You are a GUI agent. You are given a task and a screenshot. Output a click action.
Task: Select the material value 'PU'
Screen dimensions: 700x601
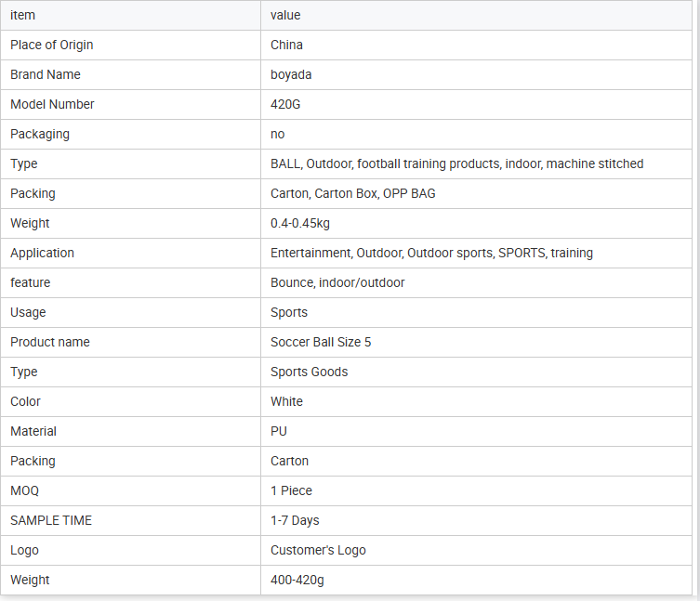coord(279,431)
